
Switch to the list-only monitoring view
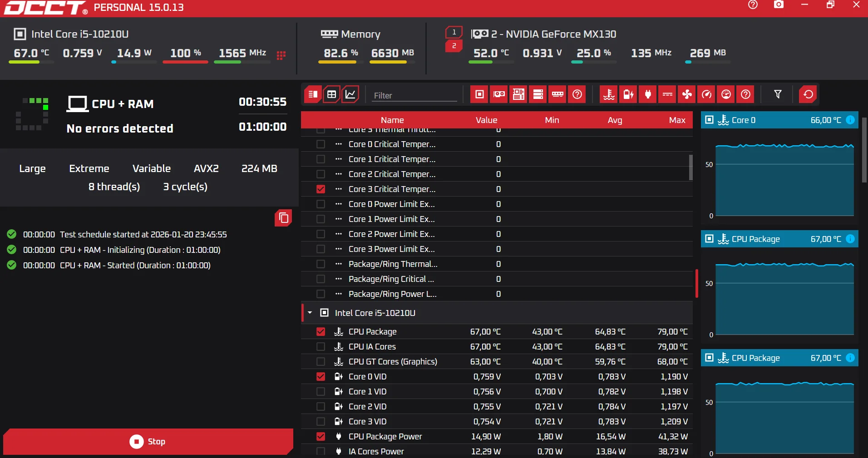pyautogui.click(x=313, y=94)
